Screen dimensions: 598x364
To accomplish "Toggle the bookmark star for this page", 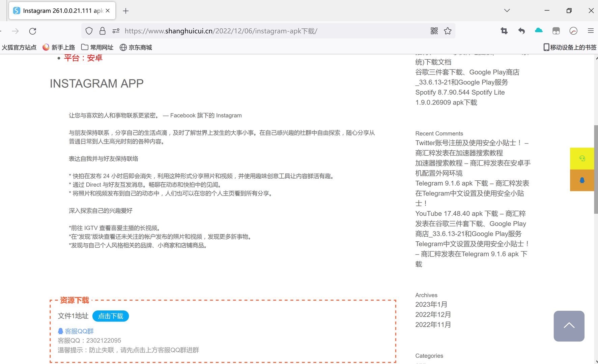I will point(448,31).
